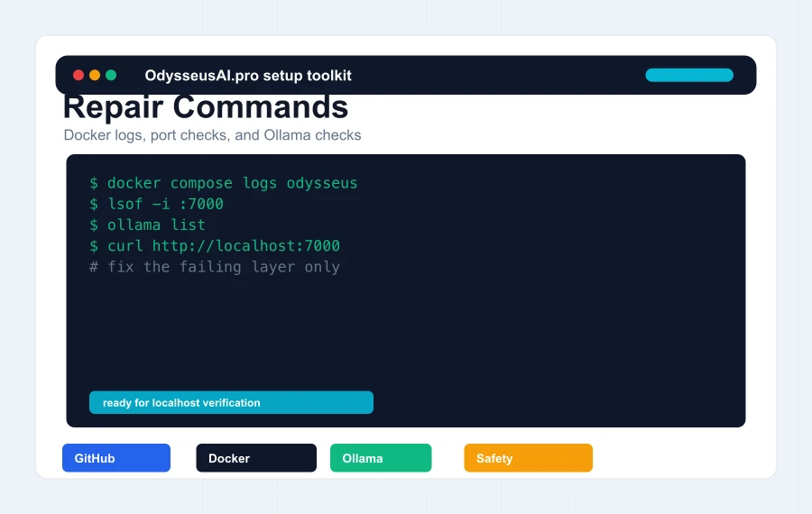812x514 pixels.
Task: Click the 'ready for localhost verification' bar
Action: (x=231, y=402)
